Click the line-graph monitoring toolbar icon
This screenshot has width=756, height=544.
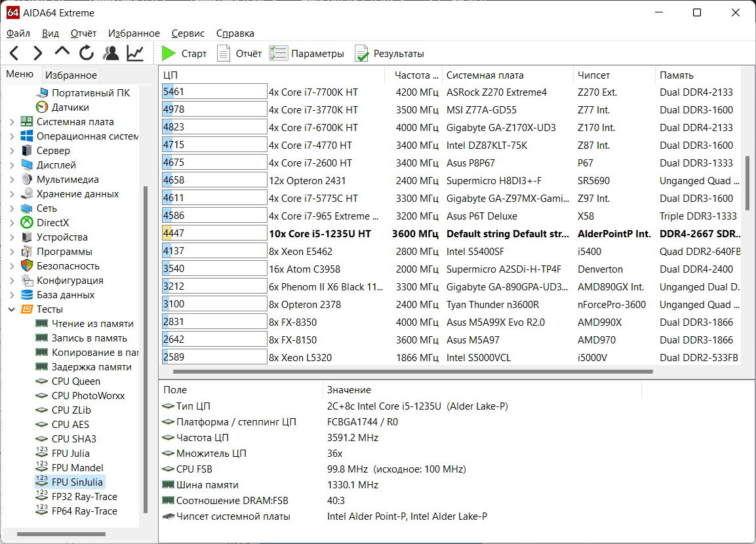(134, 53)
